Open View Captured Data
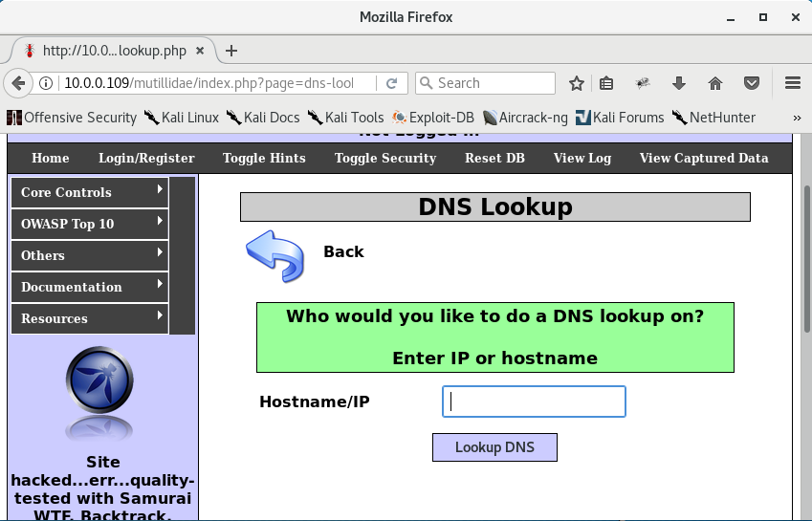This screenshot has height=521, width=812. coord(704,159)
